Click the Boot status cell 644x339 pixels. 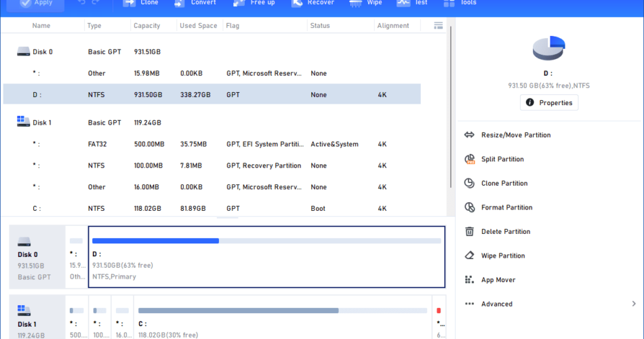(x=318, y=208)
